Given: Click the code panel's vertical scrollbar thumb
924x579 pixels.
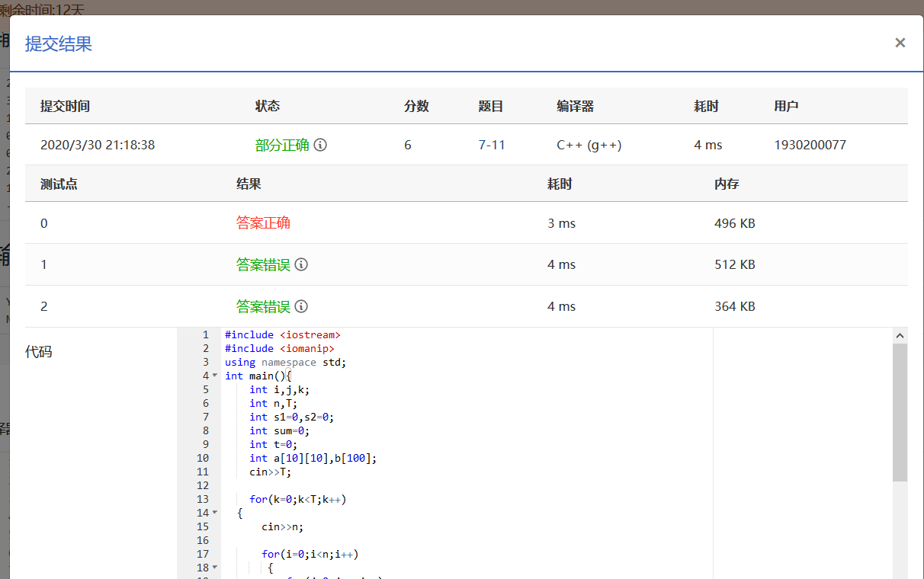Looking at the screenshot, I should [x=900, y=412].
